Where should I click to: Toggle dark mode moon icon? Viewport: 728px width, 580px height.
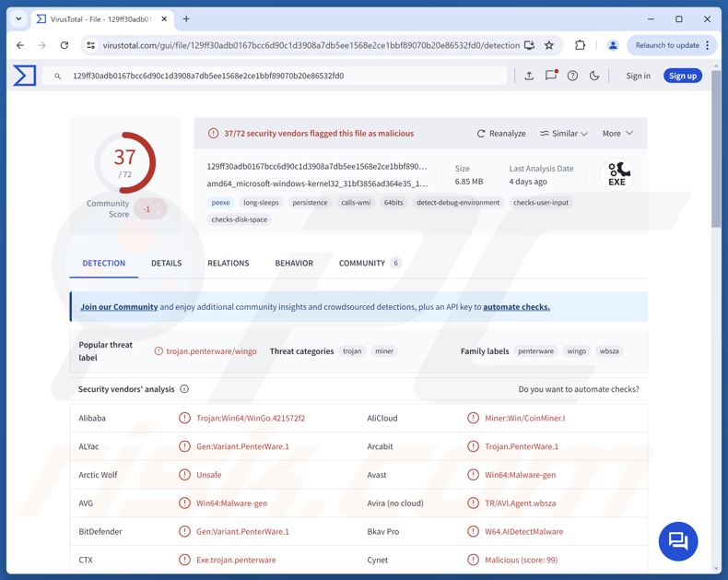point(594,76)
